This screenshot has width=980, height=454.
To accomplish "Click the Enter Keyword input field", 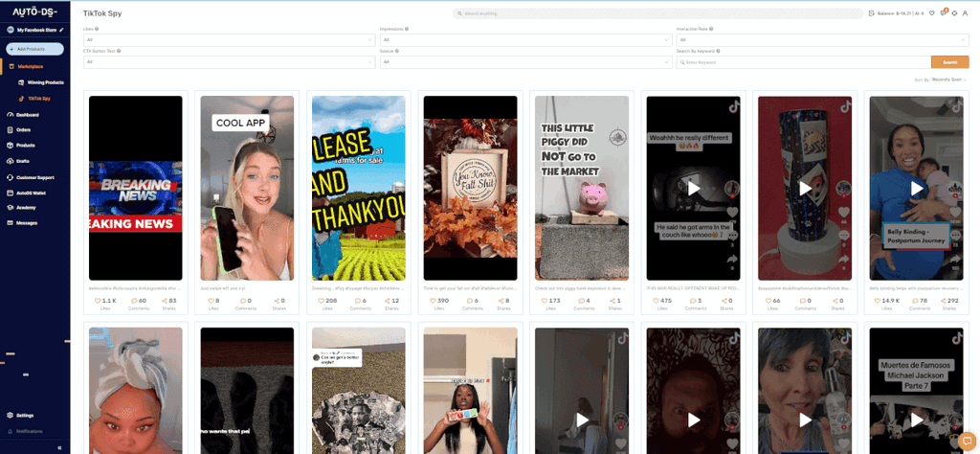I will point(804,62).
